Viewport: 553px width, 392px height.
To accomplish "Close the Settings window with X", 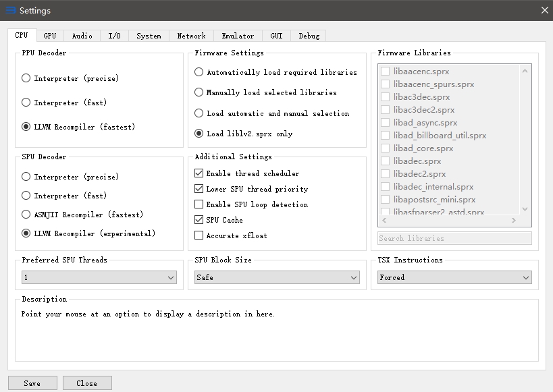I will pos(544,10).
